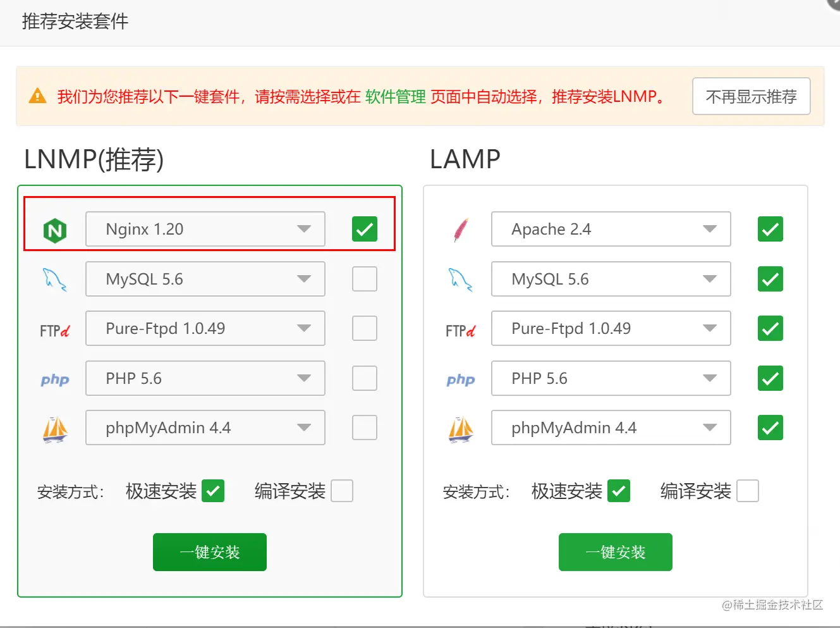
Task: Open the 软件管理 green link
Action: (396, 97)
